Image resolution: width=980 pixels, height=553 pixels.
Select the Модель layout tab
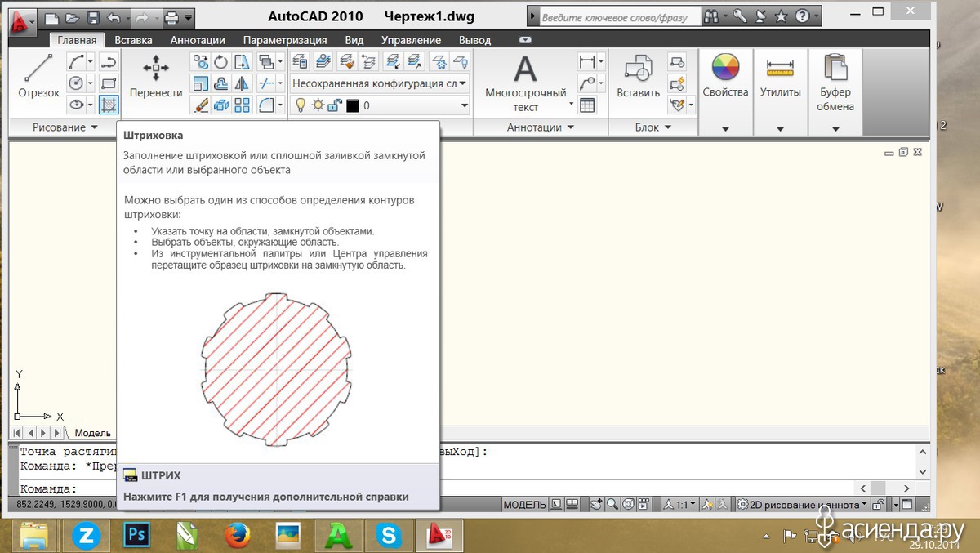pyautogui.click(x=92, y=433)
